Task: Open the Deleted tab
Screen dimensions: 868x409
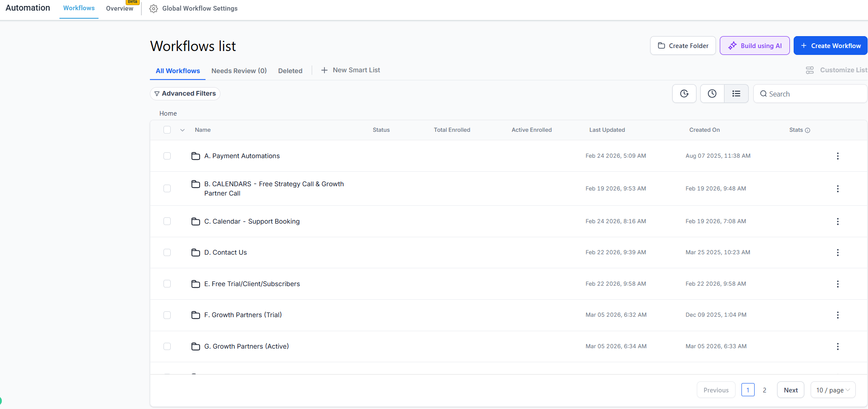Action: 290,71
